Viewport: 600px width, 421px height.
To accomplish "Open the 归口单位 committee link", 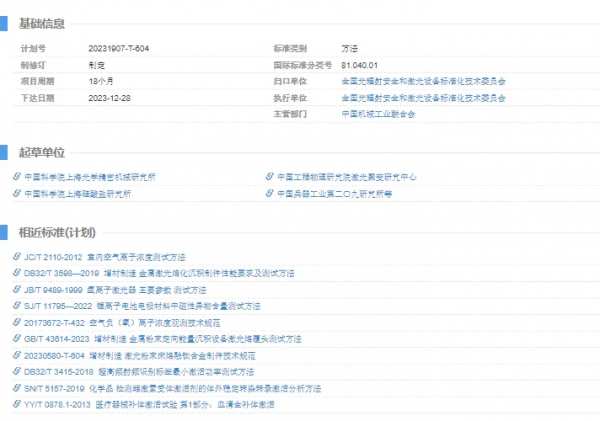I will click(423, 81).
